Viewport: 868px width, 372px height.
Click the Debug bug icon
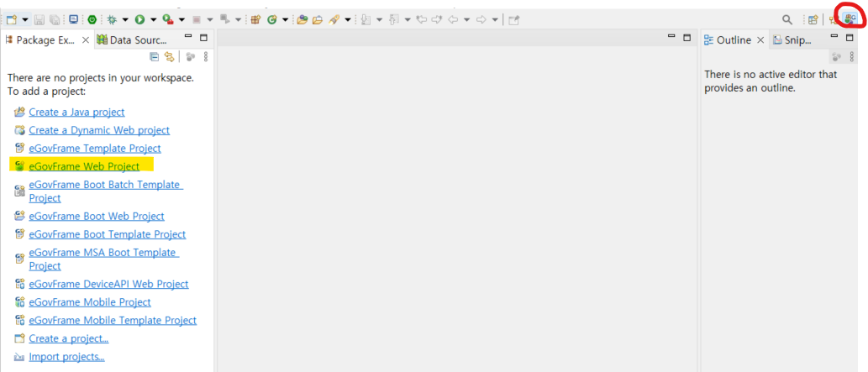[111, 19]
